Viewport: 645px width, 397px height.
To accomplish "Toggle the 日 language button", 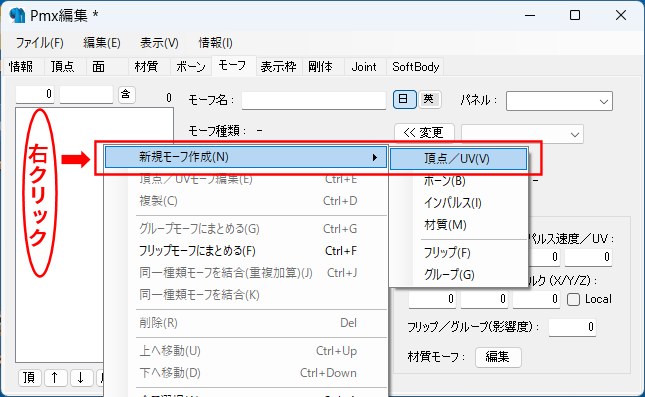I will [404, 99].
